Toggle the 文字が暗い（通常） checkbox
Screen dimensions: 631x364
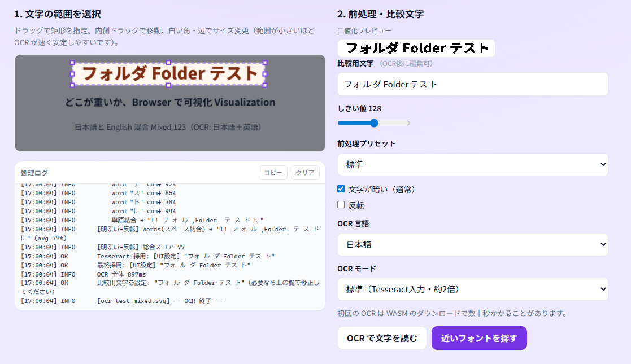(x=341, y=189)
